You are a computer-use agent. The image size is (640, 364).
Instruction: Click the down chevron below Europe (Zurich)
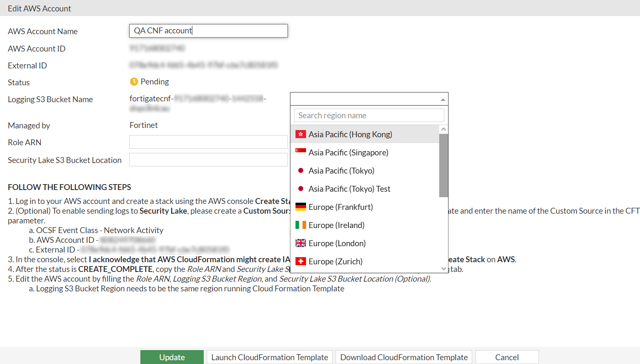coord(443,268)
